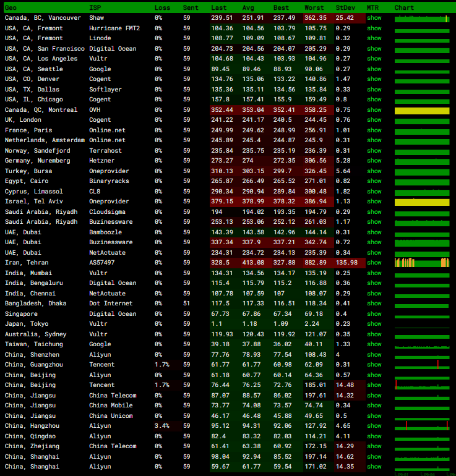
Task: Show MTR for Canada, BC, Vancouver Shaw
Action: 374,18
